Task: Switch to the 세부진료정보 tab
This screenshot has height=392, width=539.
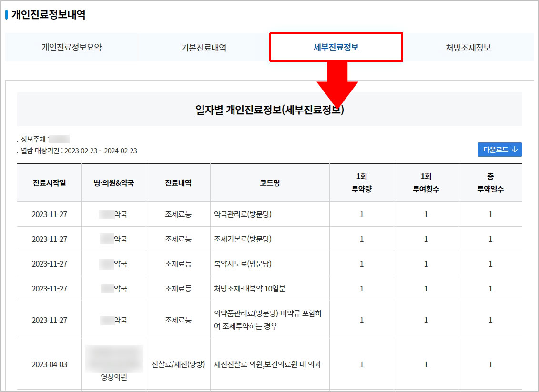Action: coord(336,47)
